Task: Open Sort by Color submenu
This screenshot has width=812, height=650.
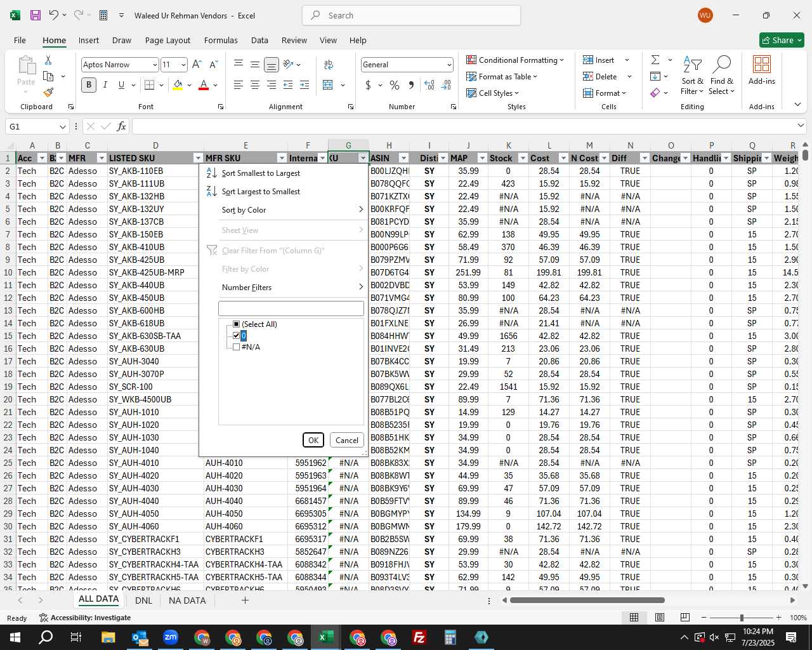Action: click(x=284, y=210)
